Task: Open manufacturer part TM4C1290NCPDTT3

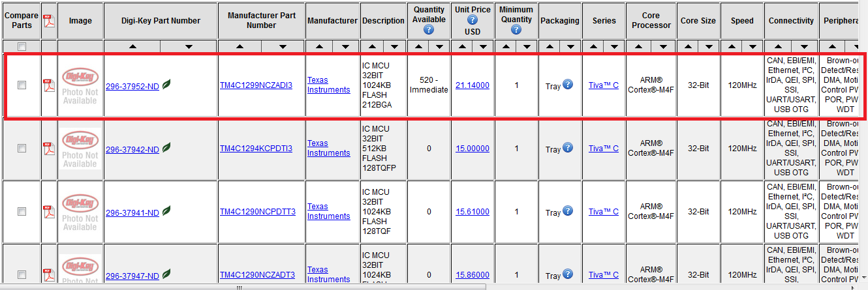Action: [x=258, y=212]
